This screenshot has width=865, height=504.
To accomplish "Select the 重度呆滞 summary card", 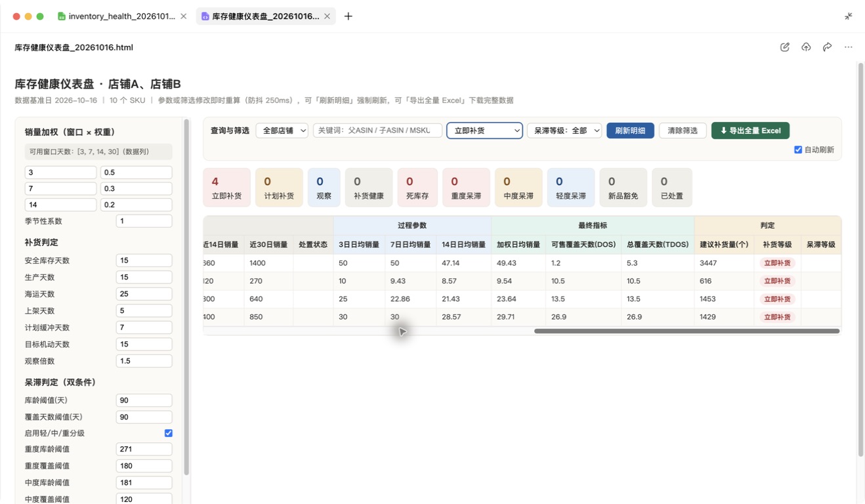I will tap(466, 188).
